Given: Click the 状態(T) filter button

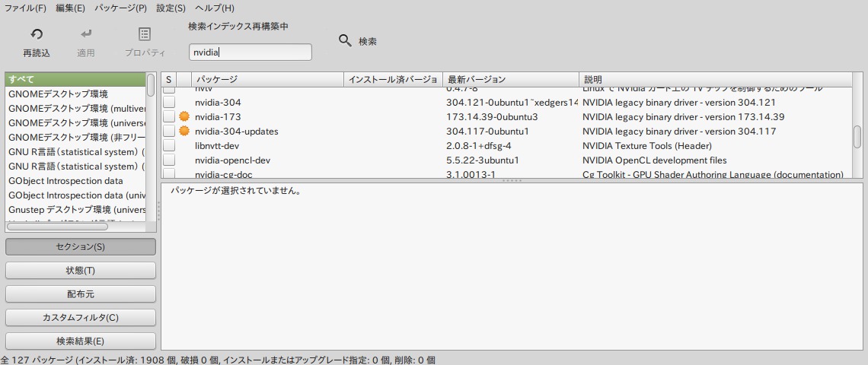Looking at the screenshot, I should (80, 271).
